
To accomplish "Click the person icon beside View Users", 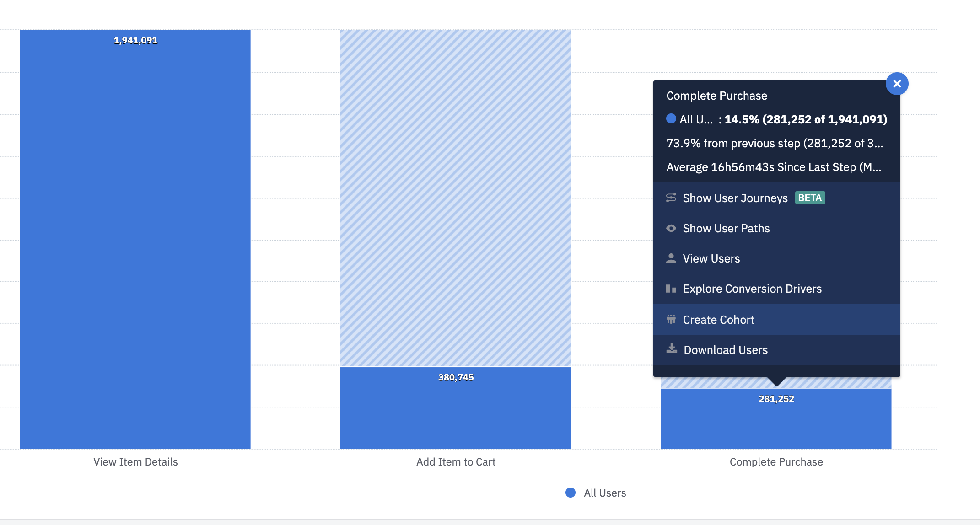I will coord(671,258).
